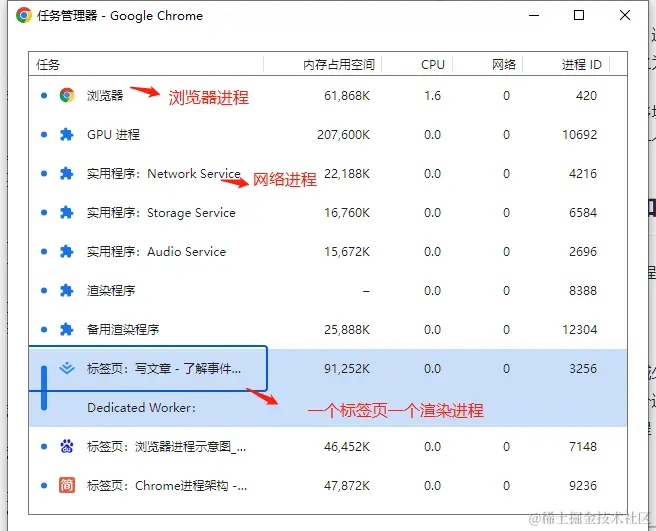Screen dimensions: 656x531
Task: Select 实用程序: Audio Service task
Action: click(156, 251)
